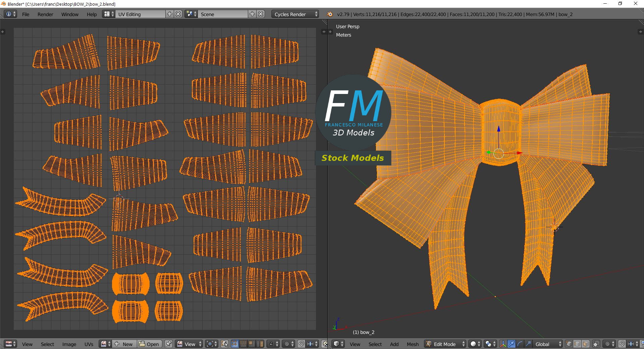Click the scale manipulator icon
Viewport: 644px width, 349px height.
pyautogui.click(x=528, y=344)
